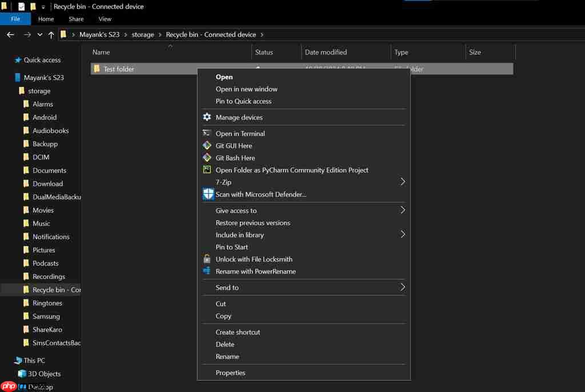Screen dimensions: 585x392
Task: Open Manage devices
Action: pos(239,117)
